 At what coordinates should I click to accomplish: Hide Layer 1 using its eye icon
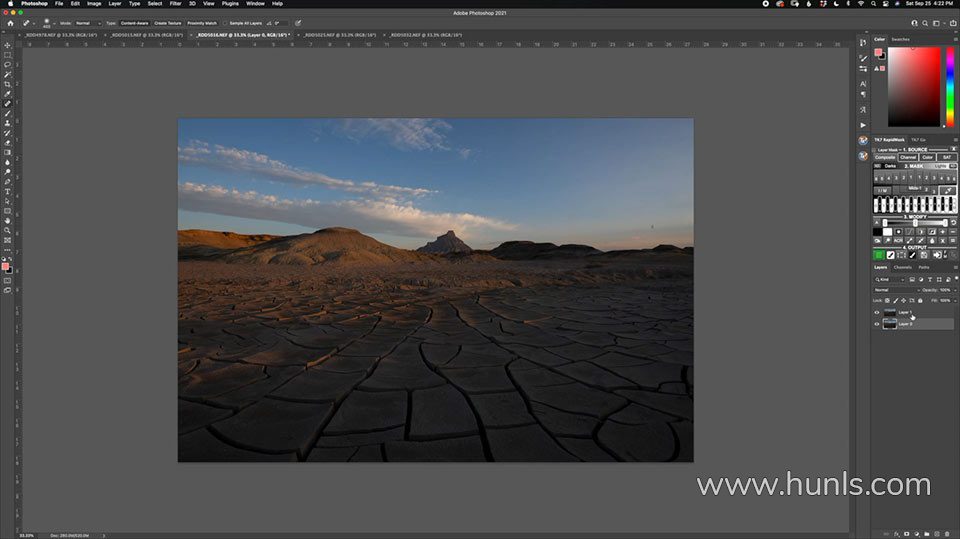877,312
